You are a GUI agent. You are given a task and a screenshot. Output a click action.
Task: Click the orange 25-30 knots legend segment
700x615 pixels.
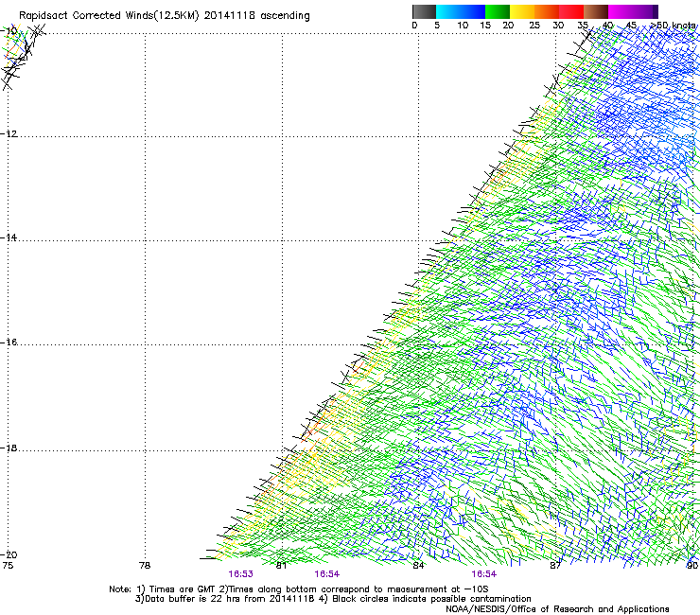(547, 11)
